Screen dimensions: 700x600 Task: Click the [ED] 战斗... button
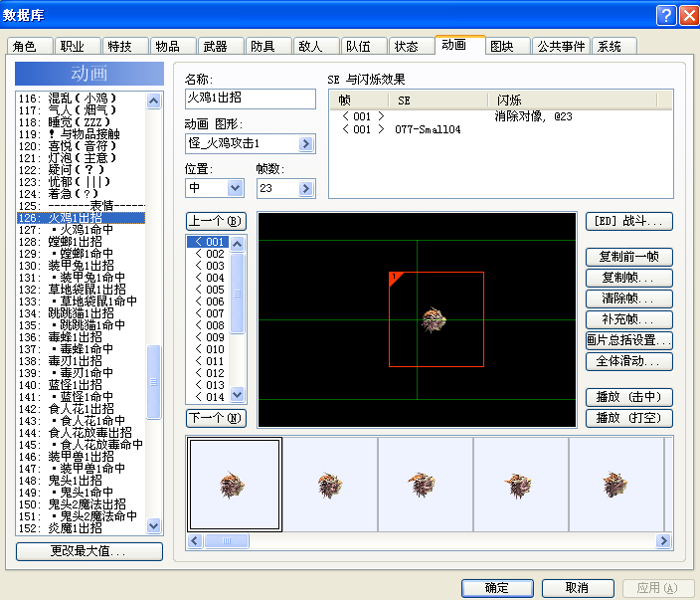coord(628,221)
